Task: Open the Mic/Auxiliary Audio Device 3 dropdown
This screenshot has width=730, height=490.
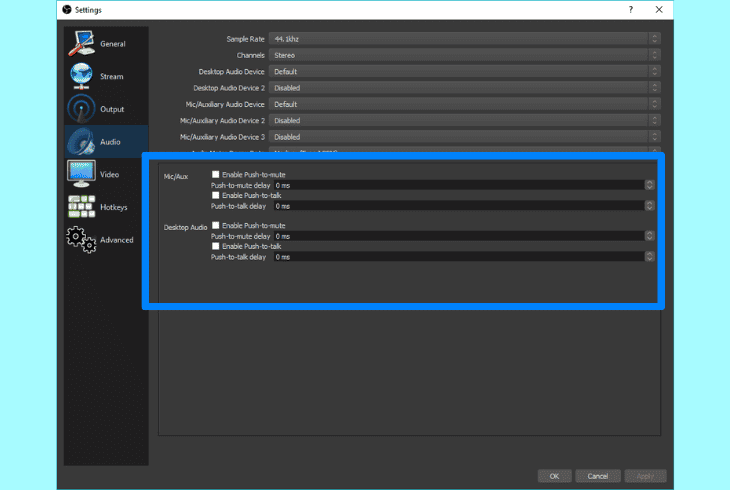Action: [465, 136]
